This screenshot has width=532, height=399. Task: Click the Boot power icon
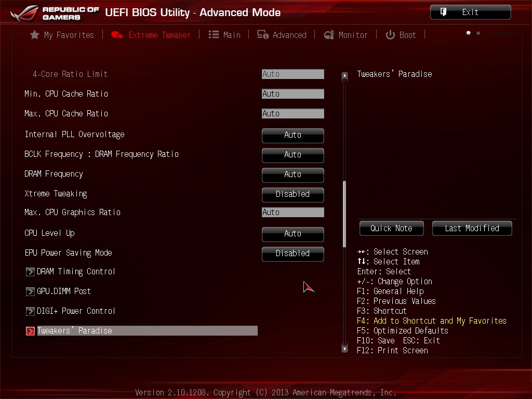390,35
